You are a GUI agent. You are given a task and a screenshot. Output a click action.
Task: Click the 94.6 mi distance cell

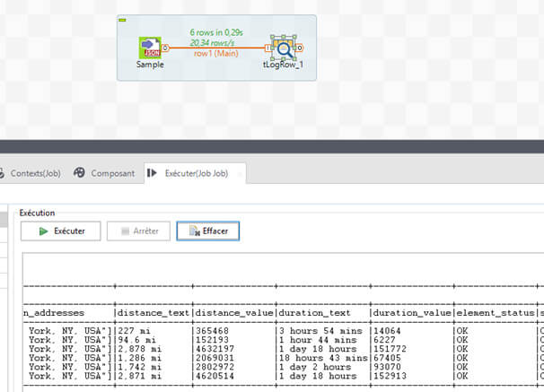pos(136,340)
